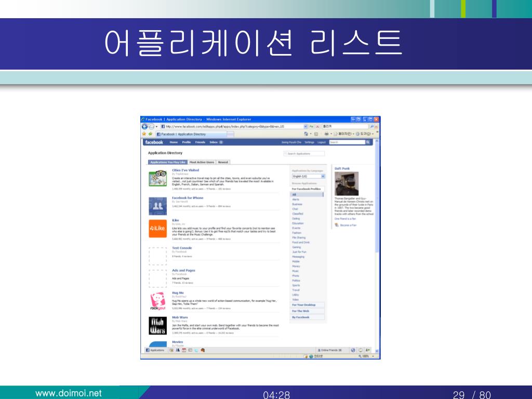Click the address bar Refresh icon
Image resolution: width=532 pixels, height=399 pixels.
312,127
